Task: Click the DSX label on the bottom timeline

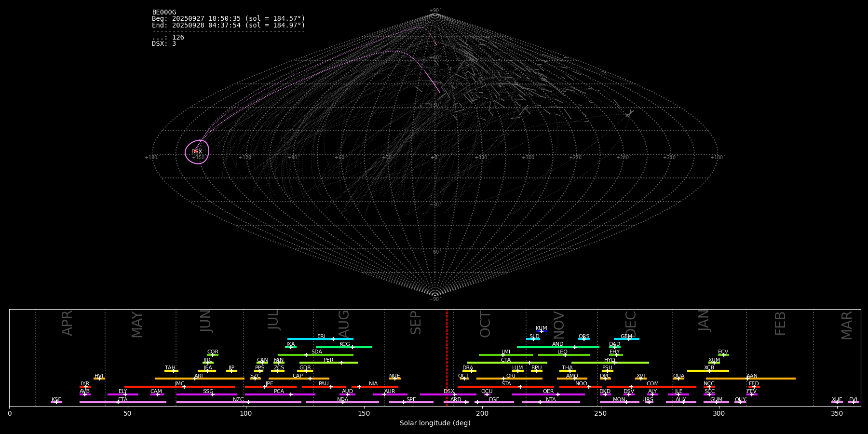Action: pos(449,392)
